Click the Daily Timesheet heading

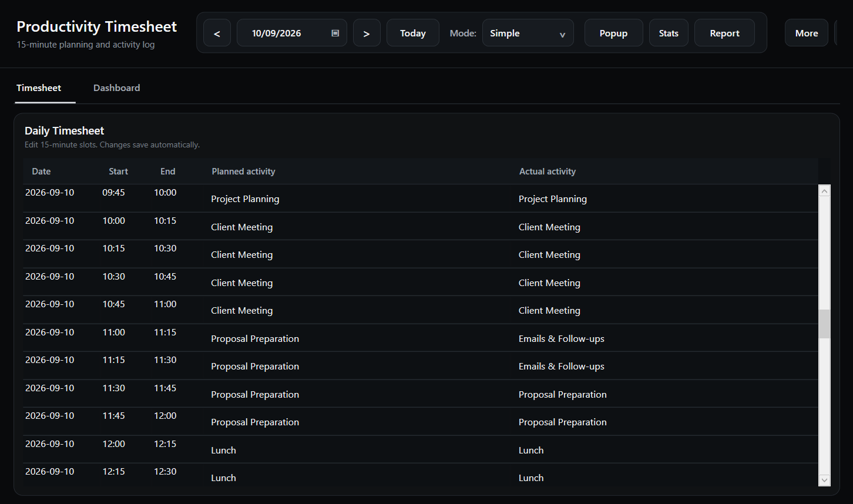(64, 130)
